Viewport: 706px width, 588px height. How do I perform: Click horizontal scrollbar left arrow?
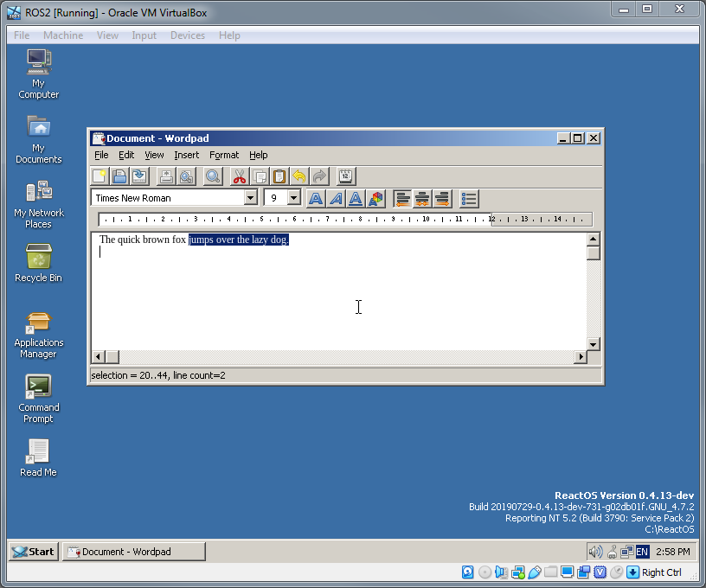[98, 357]
